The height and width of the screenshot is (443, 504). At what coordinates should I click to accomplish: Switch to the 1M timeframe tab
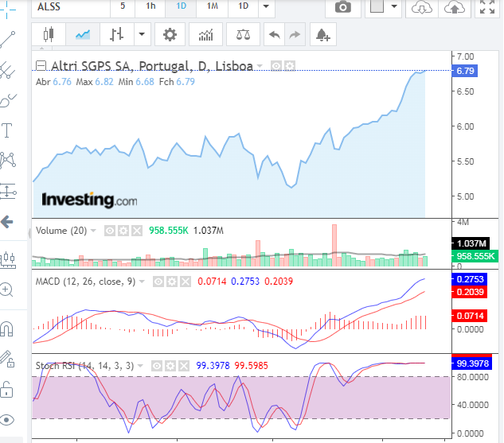pyautogui.click(x=212, y=6)
